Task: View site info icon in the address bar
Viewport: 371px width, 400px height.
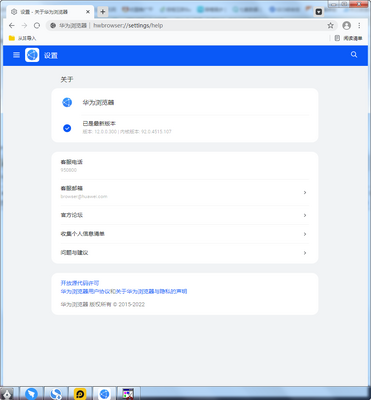Action: (x=53, y=25)
